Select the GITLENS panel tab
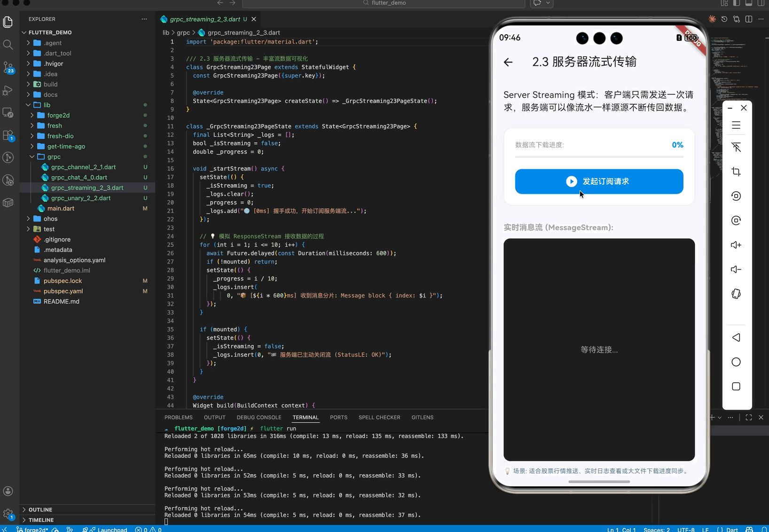This screenshot has height=532, width=769. coord(422,417)
